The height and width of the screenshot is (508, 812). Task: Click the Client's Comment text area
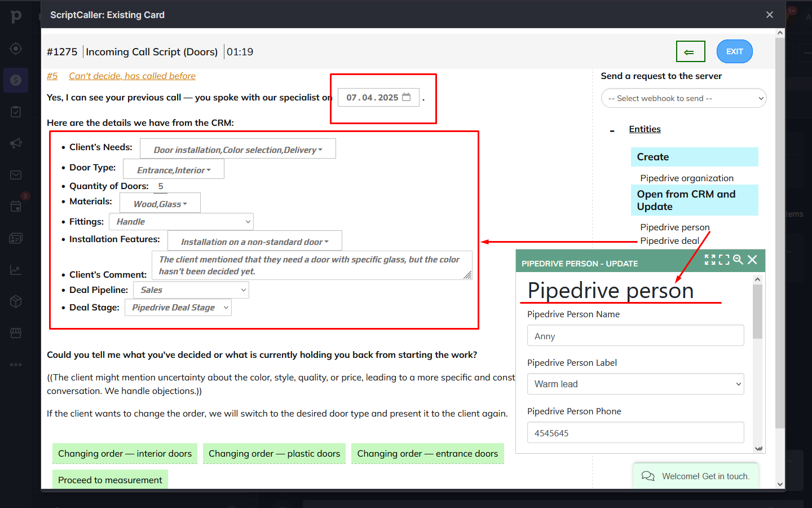312,265
